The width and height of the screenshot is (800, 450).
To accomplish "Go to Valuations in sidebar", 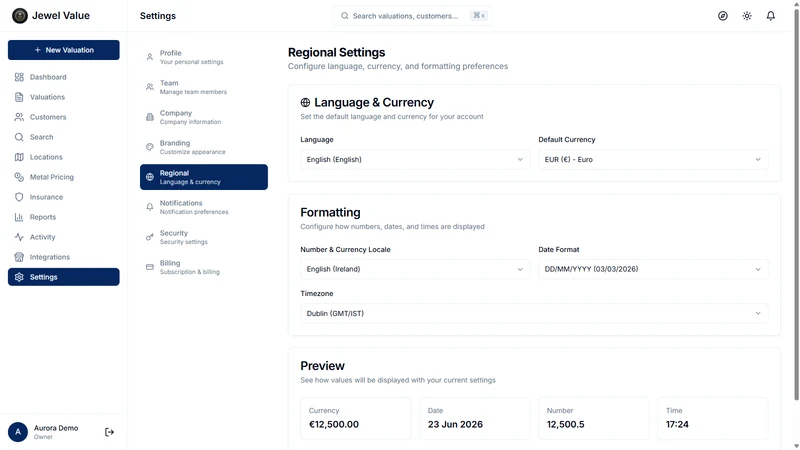I will click(x=64, y=97).
